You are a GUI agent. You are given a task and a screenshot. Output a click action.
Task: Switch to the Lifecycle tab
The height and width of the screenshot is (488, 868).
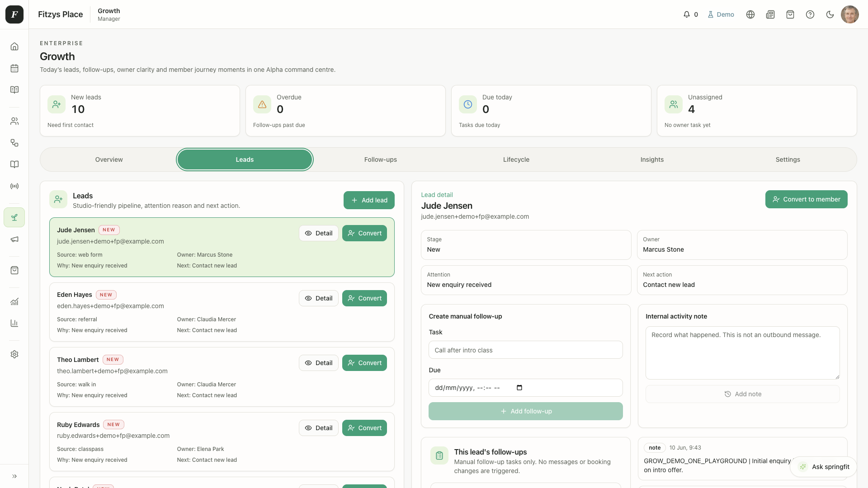point(516,160)
